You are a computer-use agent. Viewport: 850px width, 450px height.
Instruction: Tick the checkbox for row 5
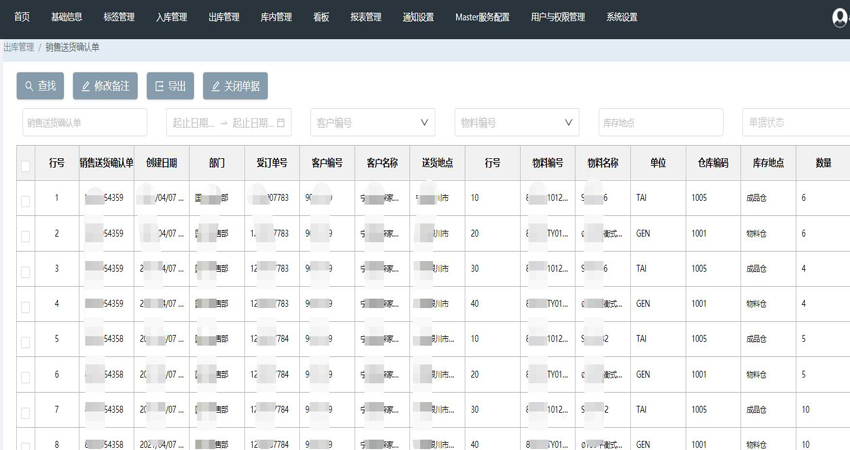pyautogui.click(x=26, y=341)
